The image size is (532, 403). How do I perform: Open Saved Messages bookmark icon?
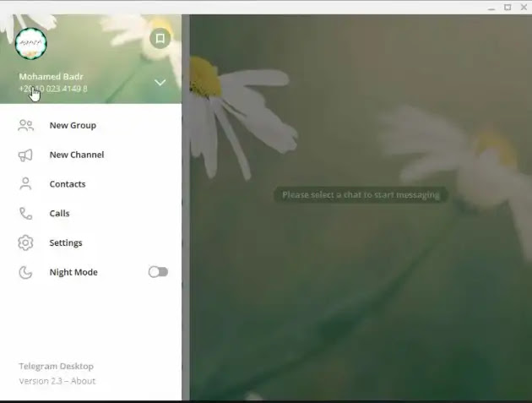tap(160, 38)
